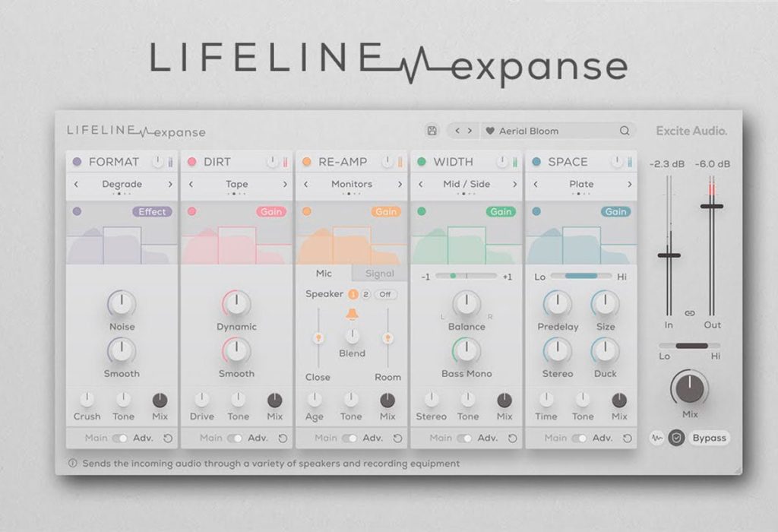Go to next DIRT type after Tape
Image resolution: width=778 pixels, height=532 pixels.
click(285, 184)
